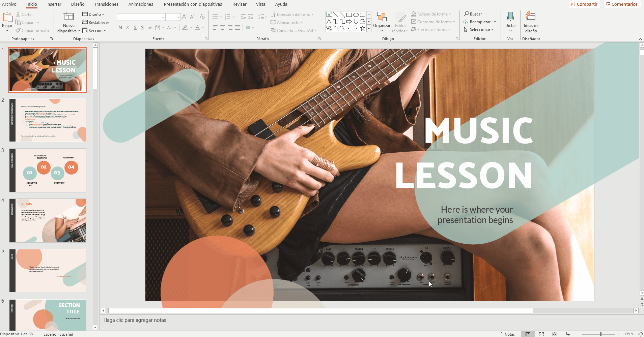Expand the shapes gallery
The width and height of the screenshot is (644, 337).
click(x=369, y=29)
